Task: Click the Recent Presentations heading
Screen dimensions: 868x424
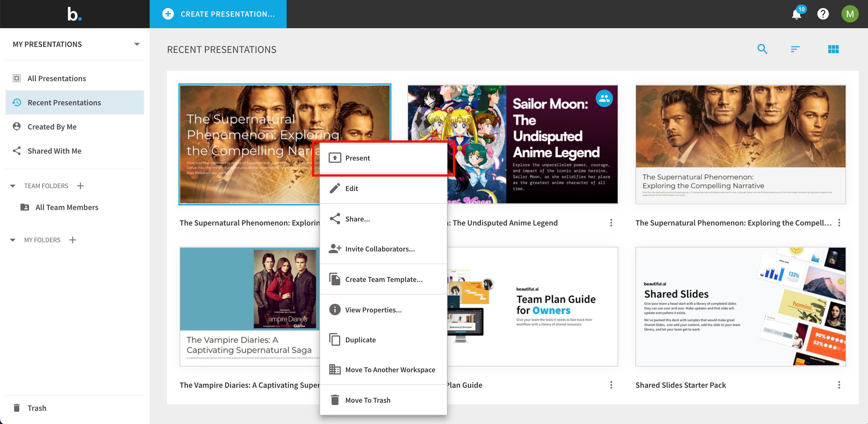Action: click(221, 49)
